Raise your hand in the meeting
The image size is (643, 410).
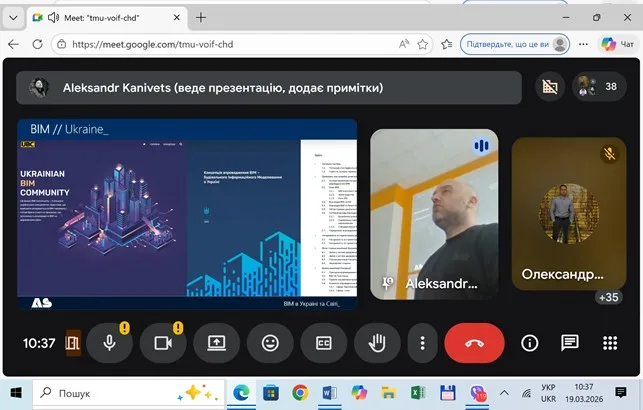(x=377, y=343)
